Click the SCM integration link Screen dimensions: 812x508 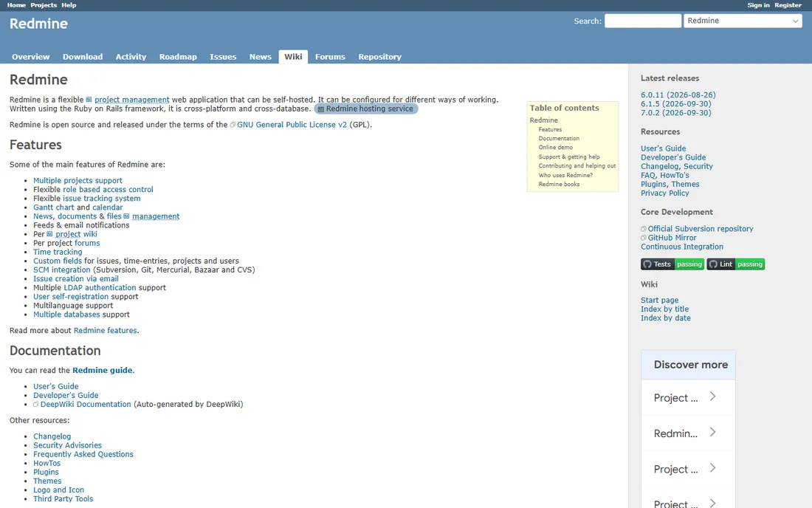tap(61, 270)
